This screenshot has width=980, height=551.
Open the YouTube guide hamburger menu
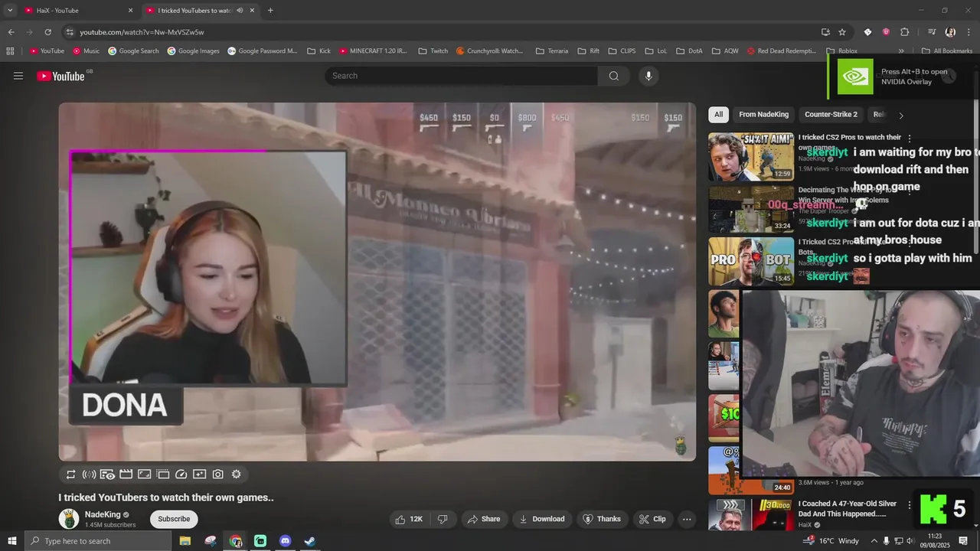tap(18, 76)
